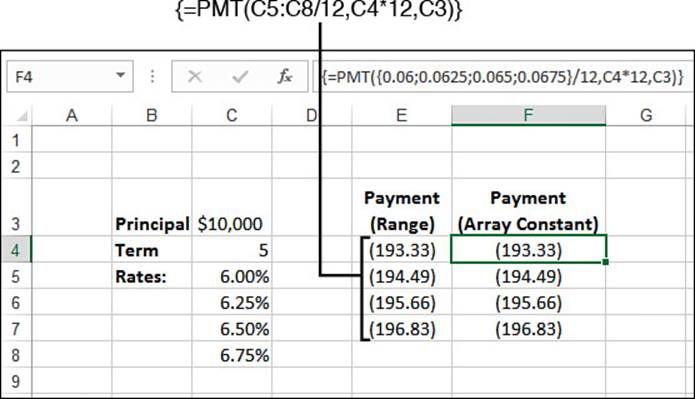
Task: Select column A header
Action: click(x=72, y=116)
